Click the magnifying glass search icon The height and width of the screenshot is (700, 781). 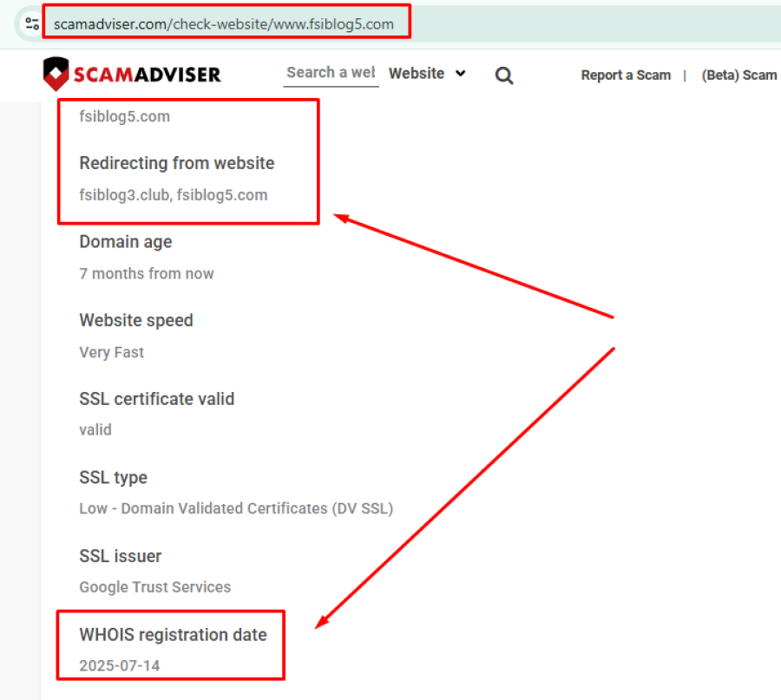click(x=504, y=75)
